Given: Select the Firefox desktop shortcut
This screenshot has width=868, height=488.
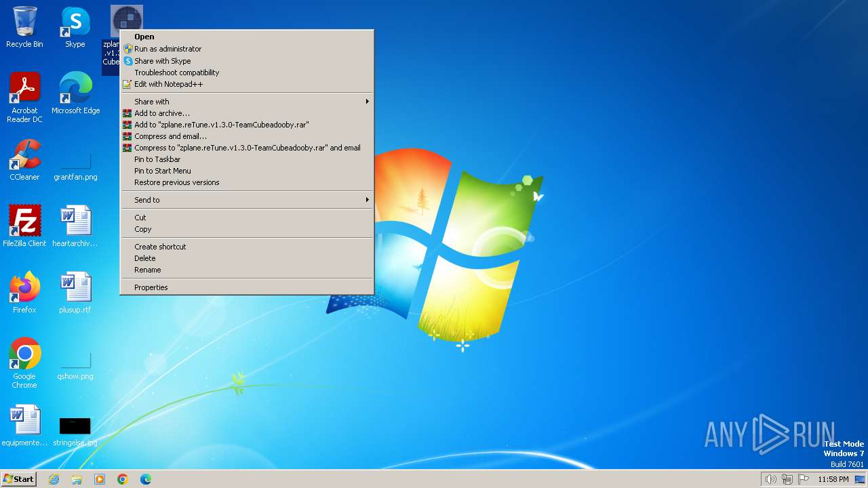Looking at the screenshot, I should click(x=24, y=293).
